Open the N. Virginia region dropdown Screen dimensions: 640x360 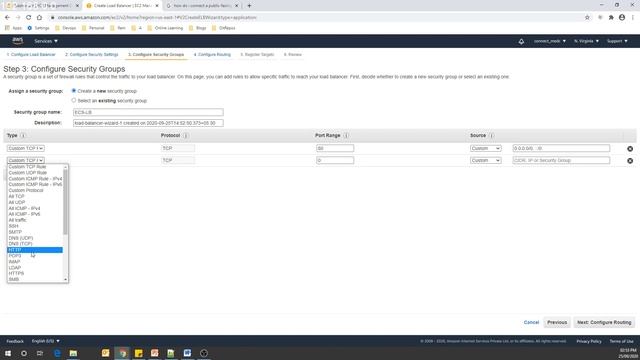tap(587, 41)
